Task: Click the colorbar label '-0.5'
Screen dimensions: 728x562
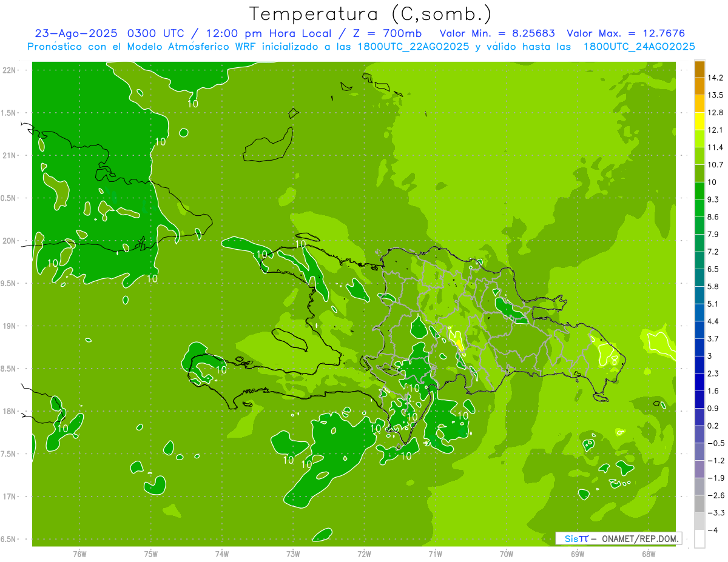Action: coord(715,443)
